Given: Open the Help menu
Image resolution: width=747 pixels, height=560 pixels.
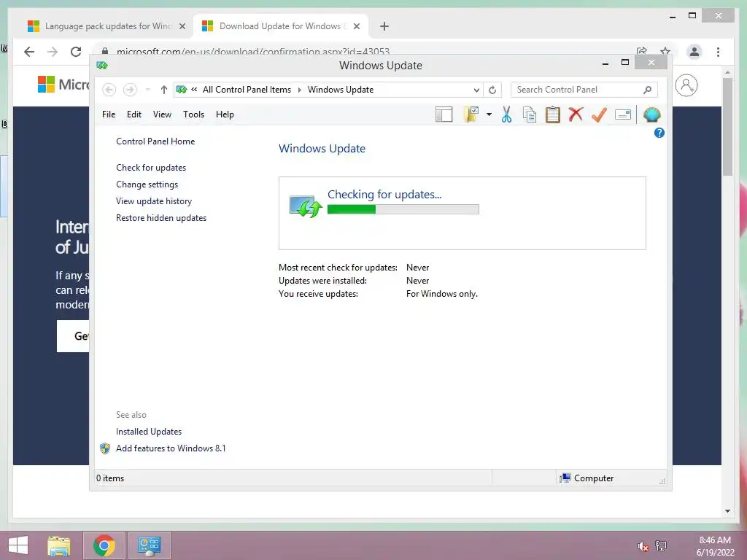Looking at the screenshot, I should pyautogui.click(x=225, y=114).
